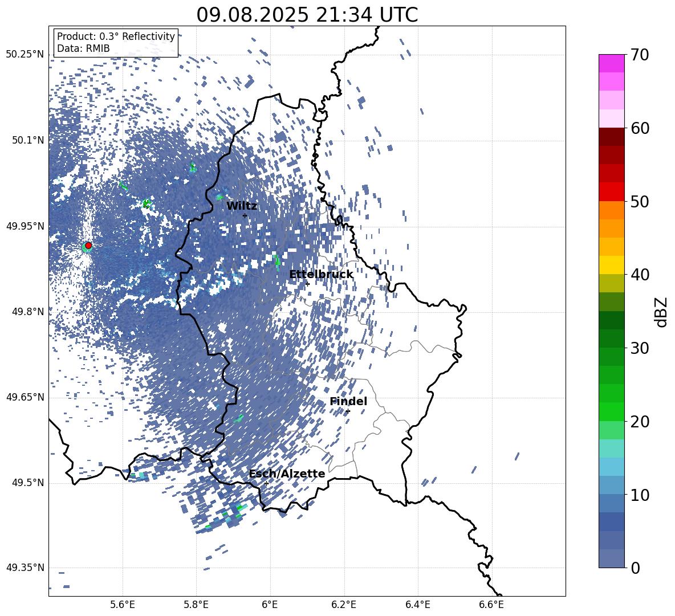Click the dark red colorbar segment below 60

pyautogui.click(x=612, y=137)
